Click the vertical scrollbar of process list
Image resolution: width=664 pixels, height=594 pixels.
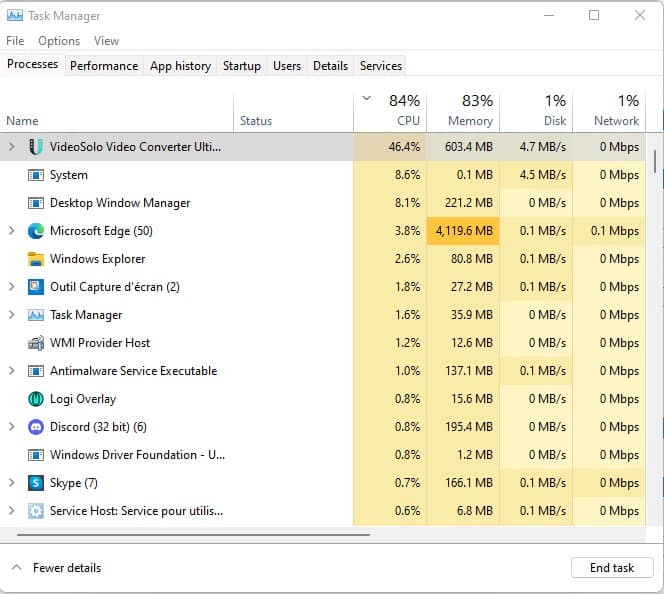coord(655,160)
